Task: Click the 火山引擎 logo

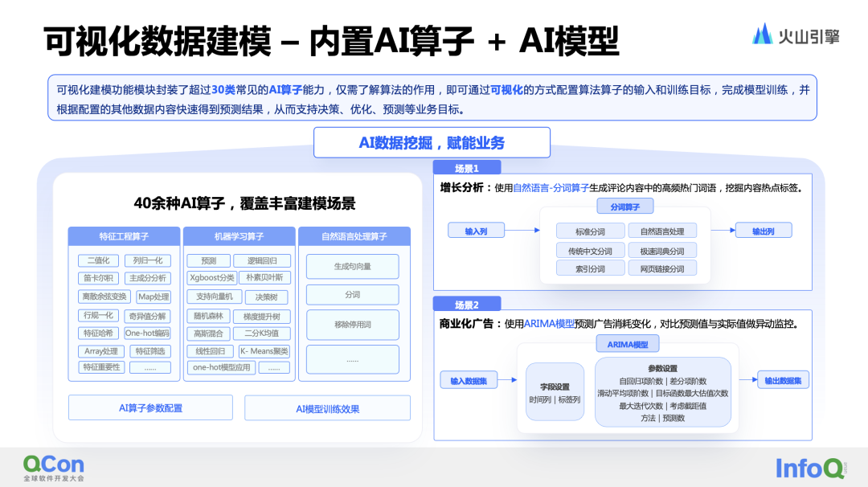Action: (x=796, y=35)
